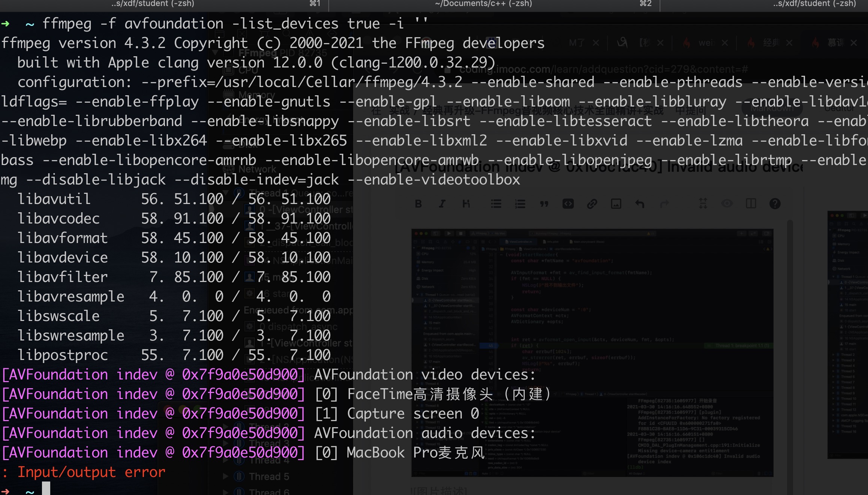The height and width of the screenshot is (495, 868).
Task: Close the '【秒' browser tab
Action: coord(660,43)
